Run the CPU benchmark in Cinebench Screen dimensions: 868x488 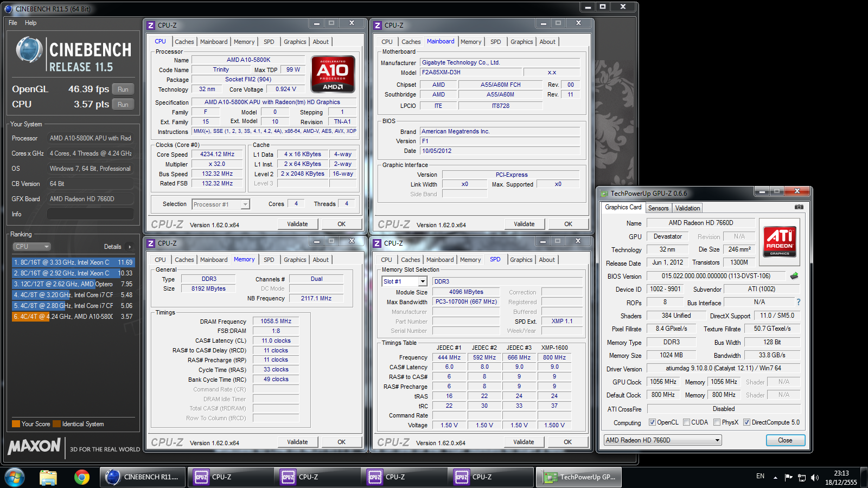(x=123, y=105)
